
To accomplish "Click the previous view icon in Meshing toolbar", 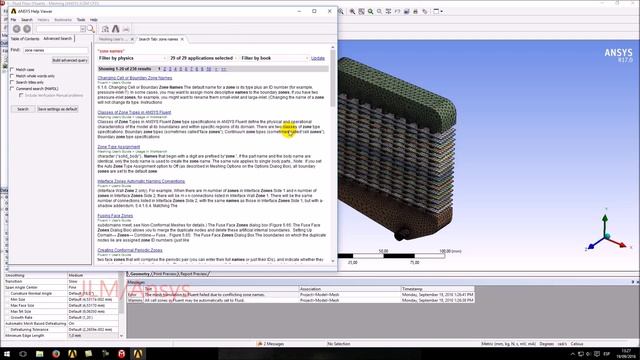I will coord(397,11).
